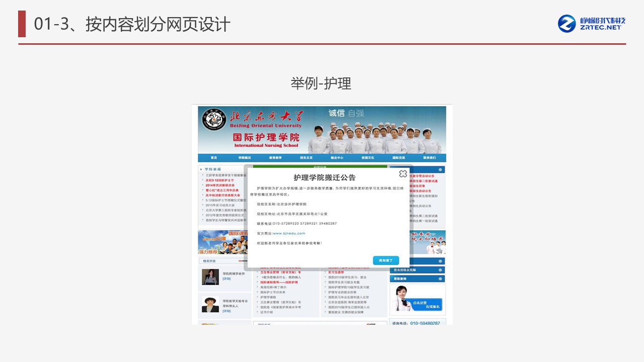Open the 护理专业的就业形势 article
This screenshot has width=644, height=362.
point(342,292)
